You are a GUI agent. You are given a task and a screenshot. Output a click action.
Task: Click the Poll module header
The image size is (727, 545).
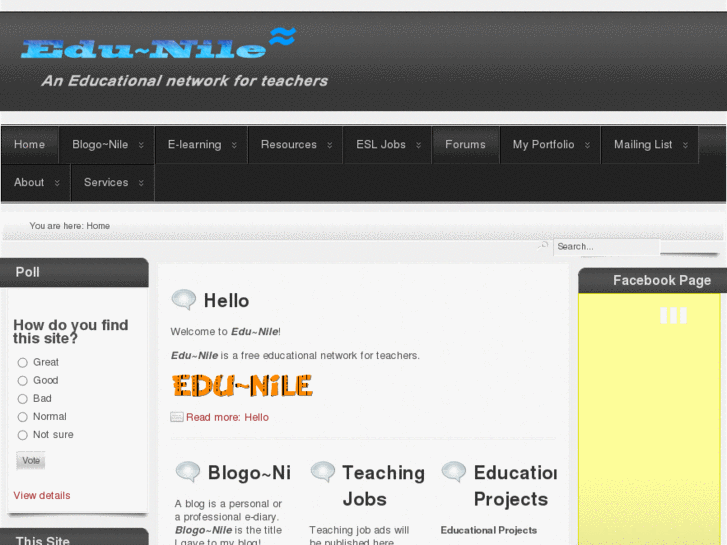[x=74, y=272]
